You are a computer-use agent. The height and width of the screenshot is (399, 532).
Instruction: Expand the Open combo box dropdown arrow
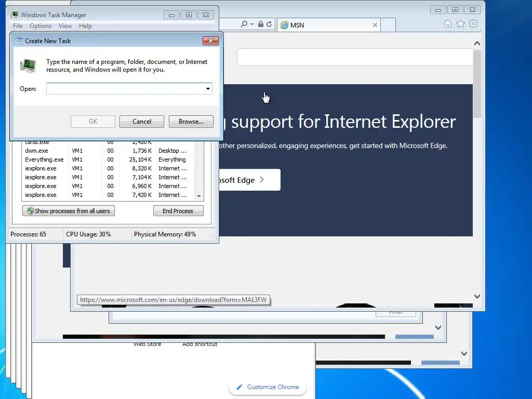208,89
